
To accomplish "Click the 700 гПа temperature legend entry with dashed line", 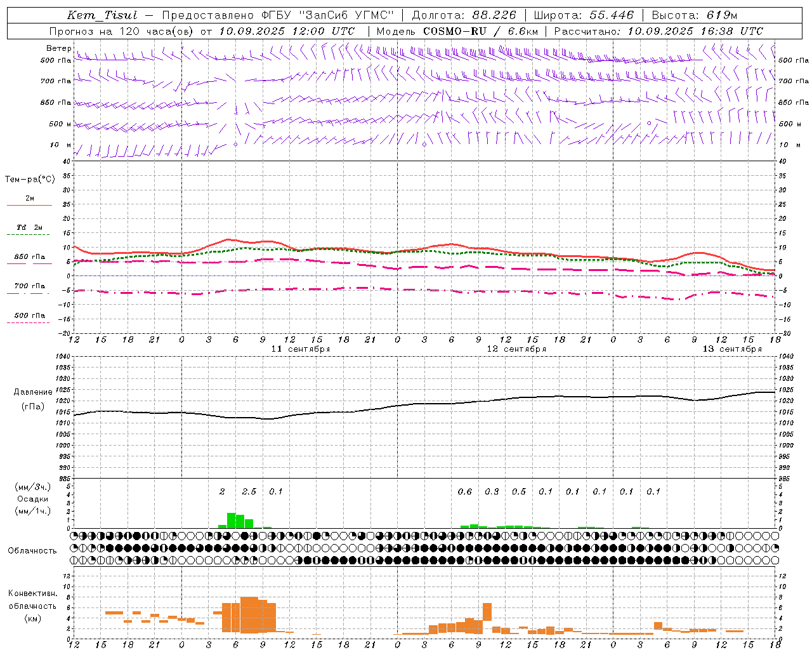I will tap(30, 286).
